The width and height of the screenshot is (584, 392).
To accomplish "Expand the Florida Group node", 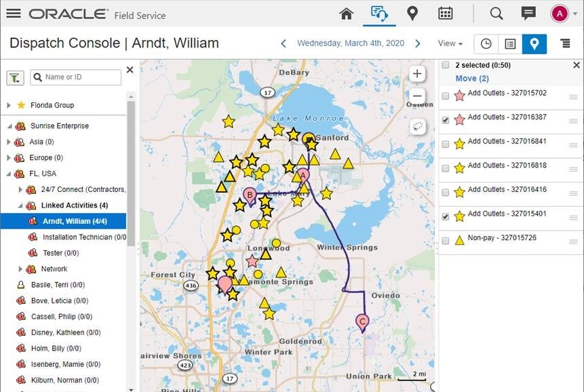I will (9, 105).
